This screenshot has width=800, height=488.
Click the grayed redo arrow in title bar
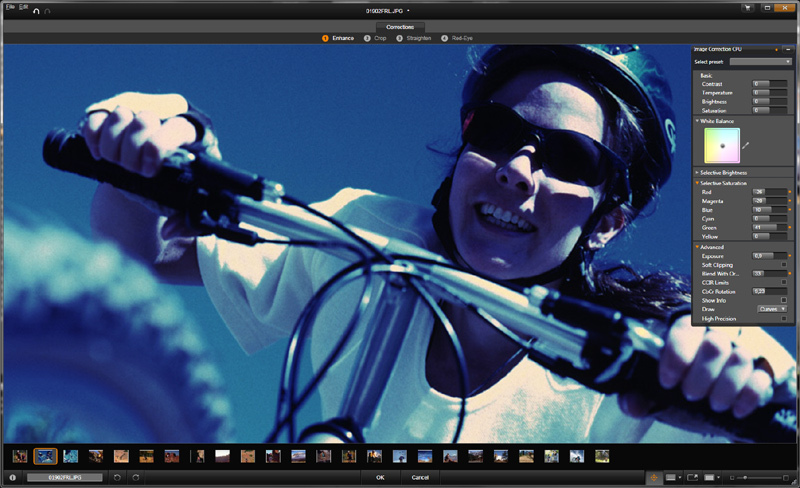coord(47,11)
